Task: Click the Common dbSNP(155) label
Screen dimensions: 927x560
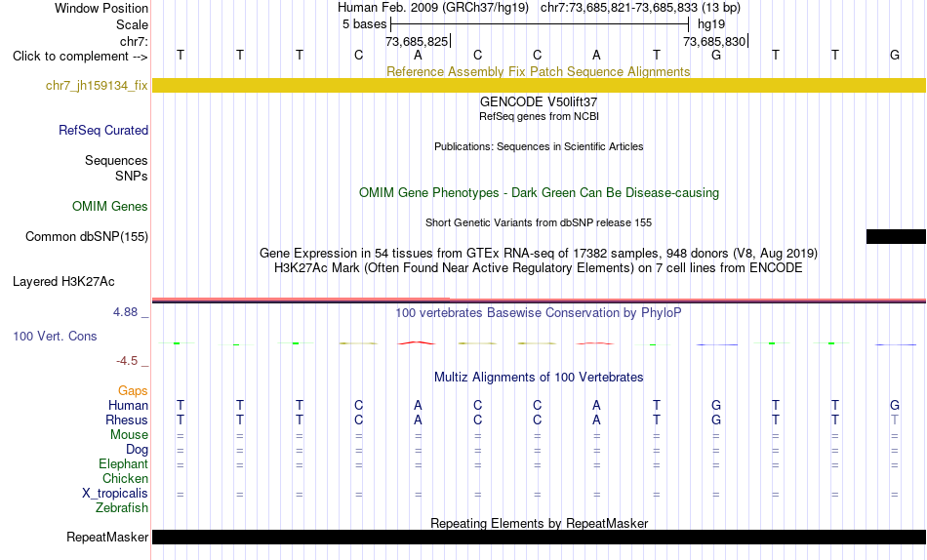Action: click(x=87, y=236)
